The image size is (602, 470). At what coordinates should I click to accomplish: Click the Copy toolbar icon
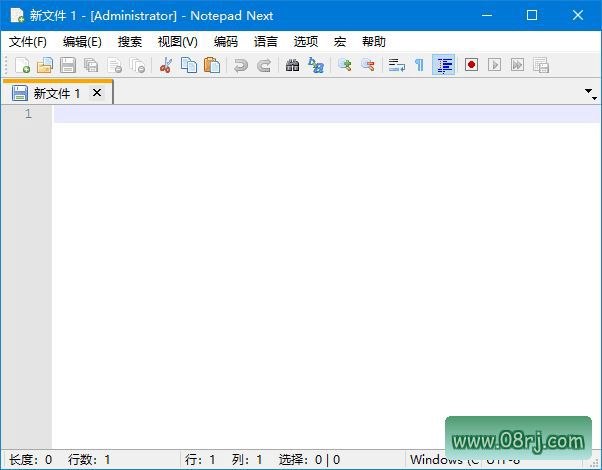coord(189,65)
